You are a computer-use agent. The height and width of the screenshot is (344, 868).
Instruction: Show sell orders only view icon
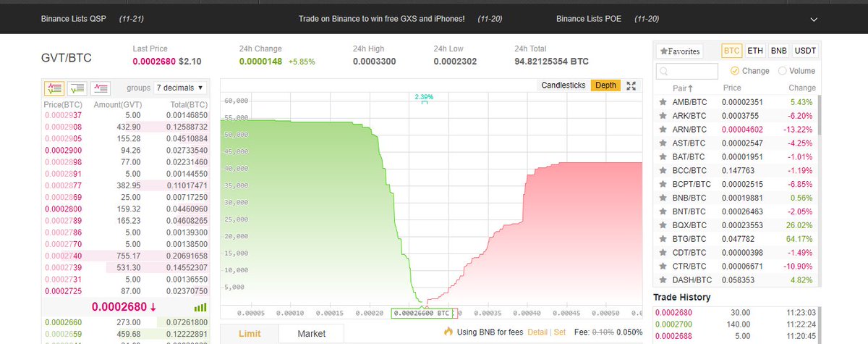tap(101, 88)
